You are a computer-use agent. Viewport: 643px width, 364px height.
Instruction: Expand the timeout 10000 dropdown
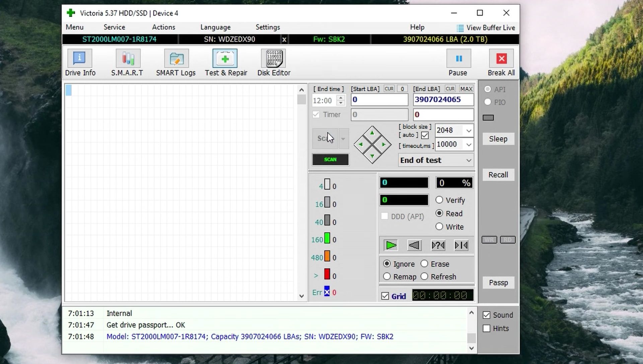469,145
